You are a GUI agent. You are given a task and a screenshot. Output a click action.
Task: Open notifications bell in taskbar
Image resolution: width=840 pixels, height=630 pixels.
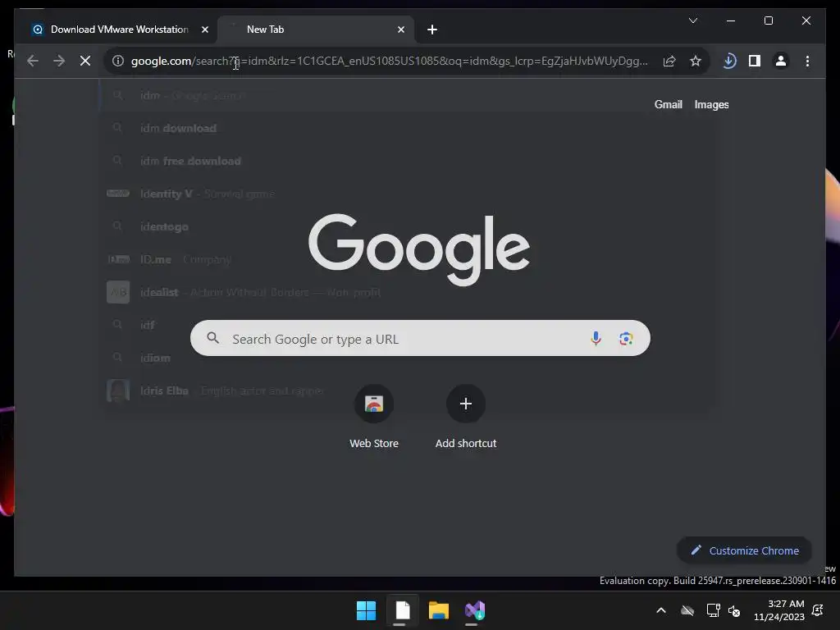[818, 610]
